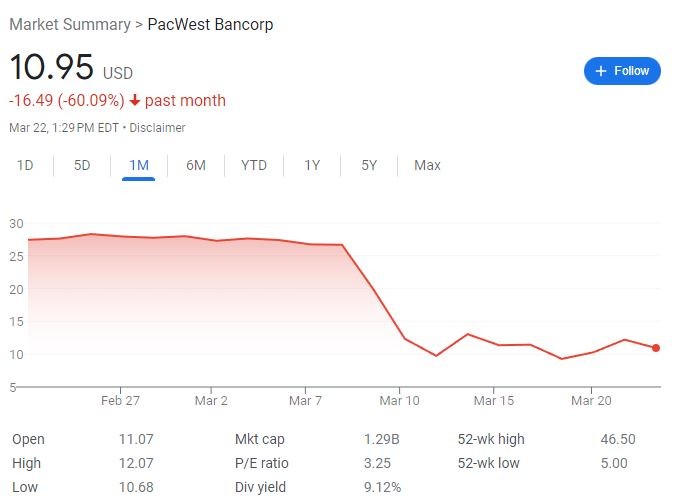Show the 6M chart range
This screenshot has height=502, width=698.
pos(196,165)
